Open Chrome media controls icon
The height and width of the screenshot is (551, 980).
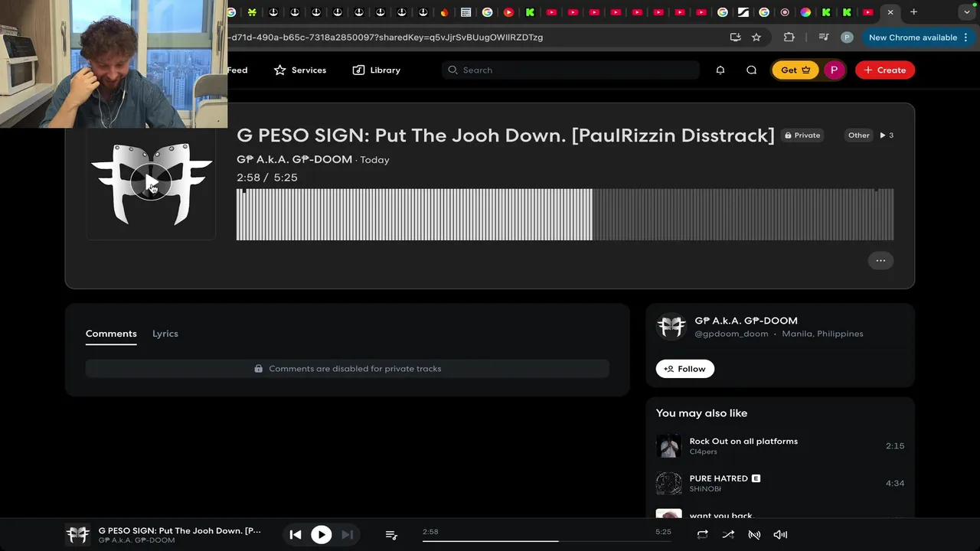(x=824, y=37)
